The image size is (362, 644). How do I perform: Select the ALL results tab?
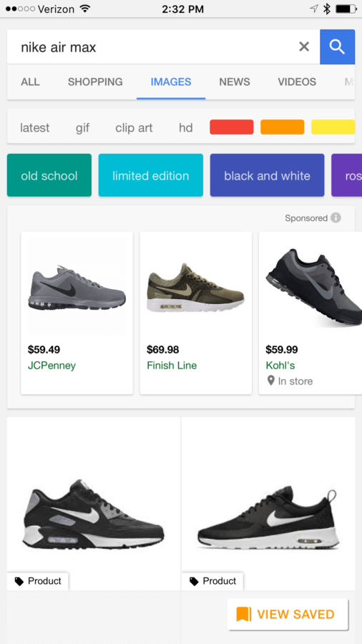click(30, 82)
